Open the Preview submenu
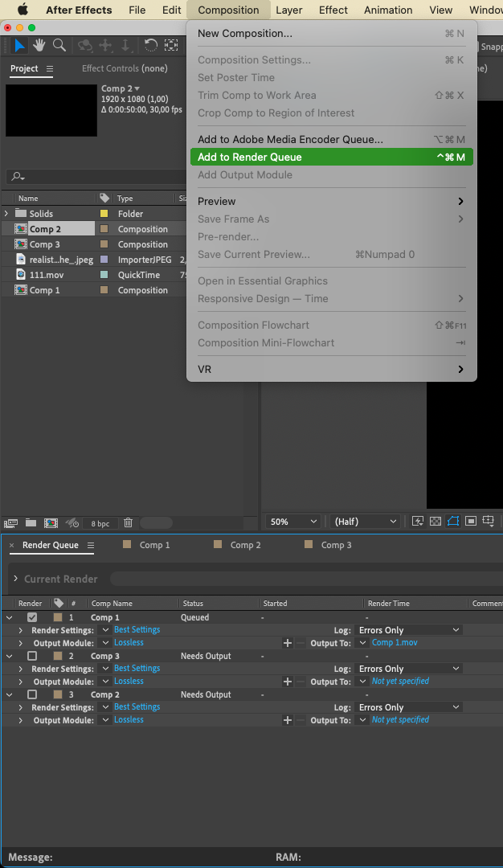The width and height of the screenshot is (503, 868). pyautogui.click(x=332, y=202)
